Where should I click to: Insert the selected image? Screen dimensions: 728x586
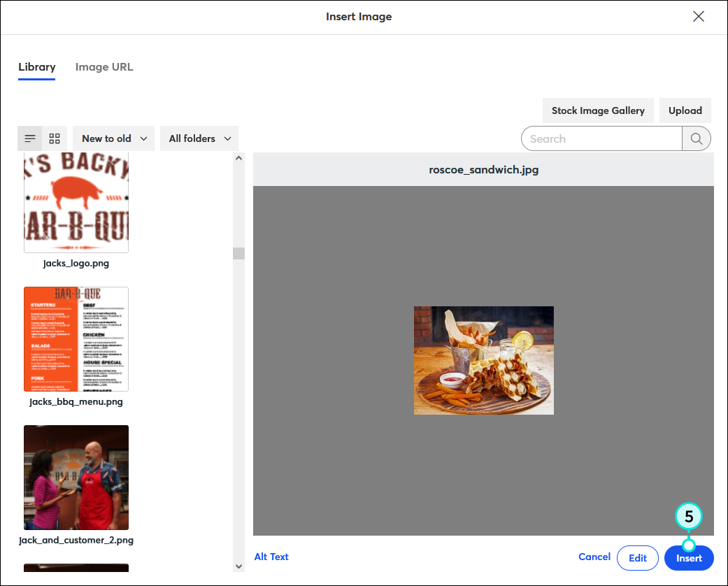tap(689, 557)
